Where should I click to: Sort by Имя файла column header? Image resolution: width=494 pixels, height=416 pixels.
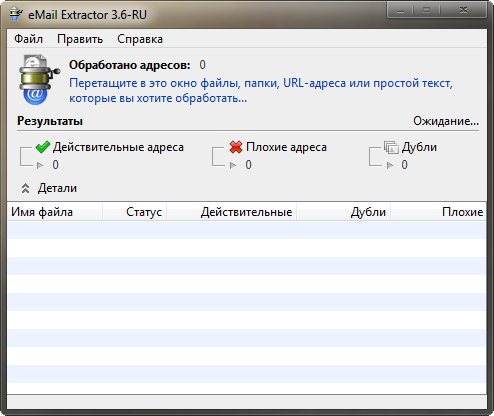click(55, 212)
